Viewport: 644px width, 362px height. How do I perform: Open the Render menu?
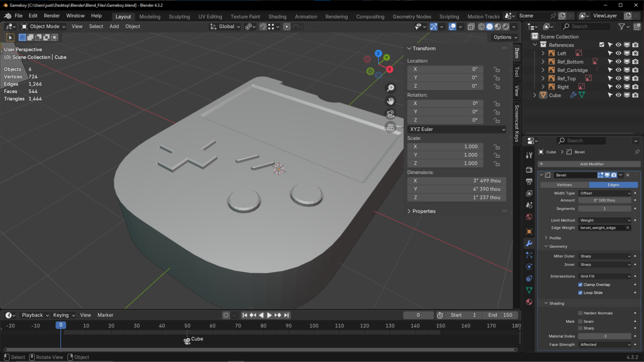[52, 16]
